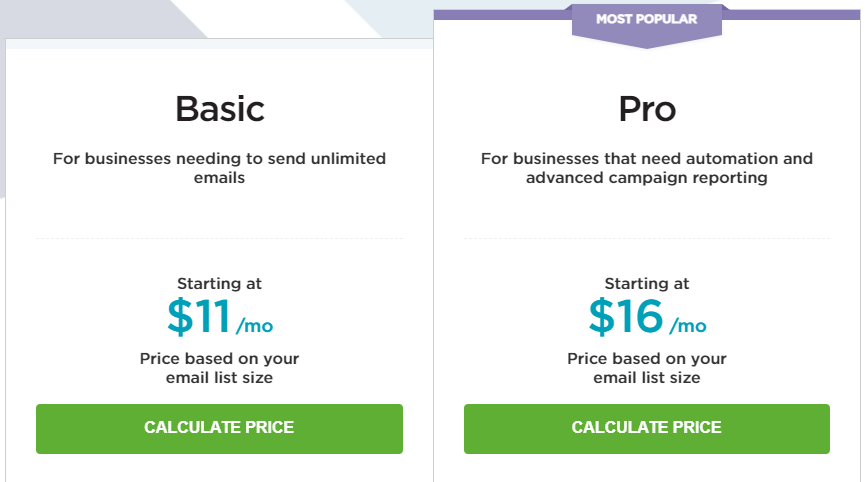The width and height of the screenshot is (866, 482).
Task: Click the email list size note under $11
Action: tap(219, 368)
